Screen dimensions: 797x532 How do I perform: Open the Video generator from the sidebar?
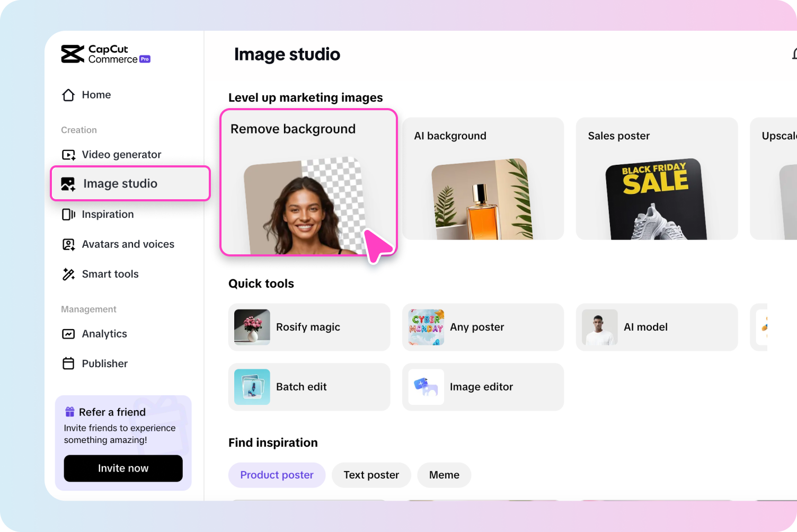point(121,154)
